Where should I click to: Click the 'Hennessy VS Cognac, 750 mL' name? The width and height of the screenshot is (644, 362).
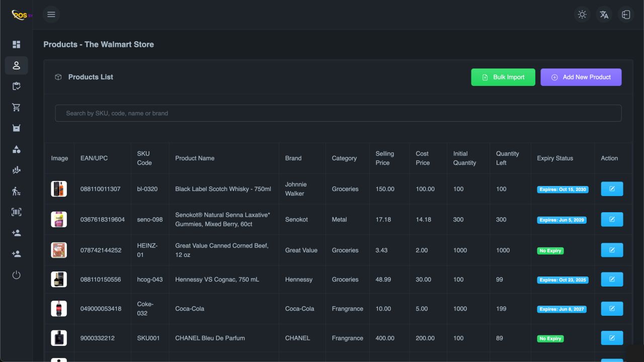click(217, 280)
